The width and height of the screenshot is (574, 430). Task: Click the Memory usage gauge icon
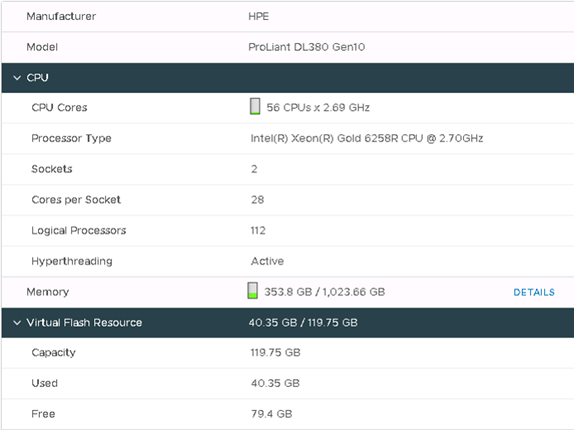coord(252,290)
